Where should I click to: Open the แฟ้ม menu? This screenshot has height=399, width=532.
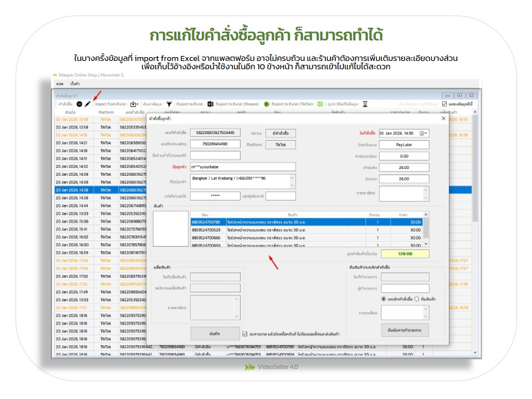[59, 84]
